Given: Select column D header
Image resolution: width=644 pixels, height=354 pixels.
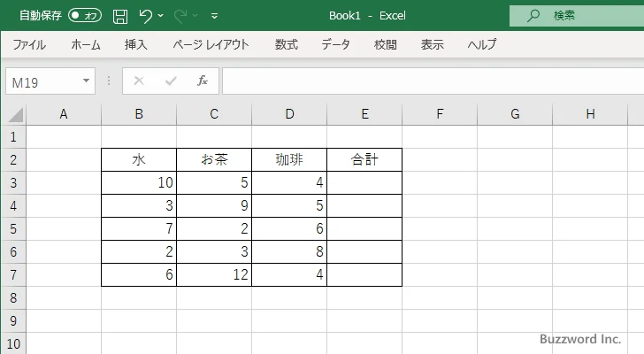Looking at the screenshot, I should (289, 114).
